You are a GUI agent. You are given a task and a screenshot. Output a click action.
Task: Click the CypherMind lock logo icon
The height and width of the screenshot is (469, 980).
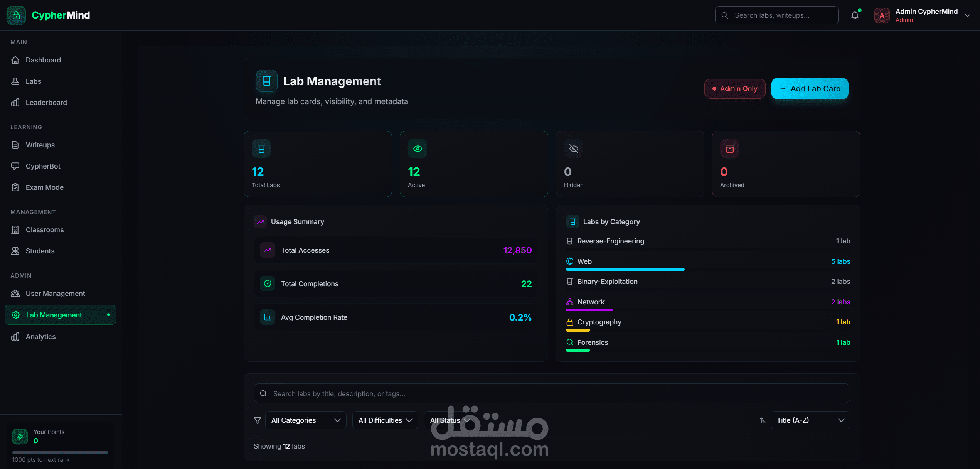coord(16,15)
